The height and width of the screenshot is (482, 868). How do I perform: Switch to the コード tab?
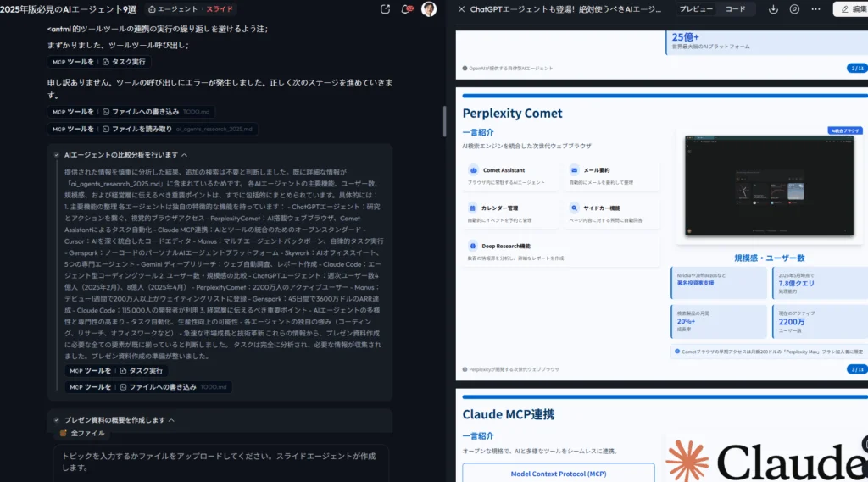[x=735, y=8]
